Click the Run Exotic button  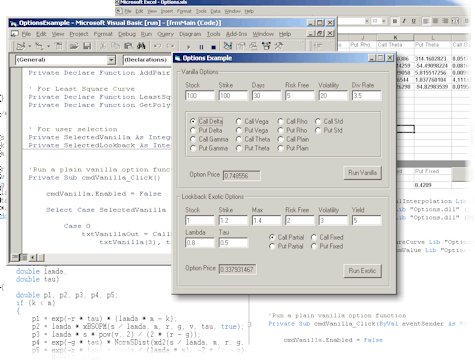[x=362, y=271]
